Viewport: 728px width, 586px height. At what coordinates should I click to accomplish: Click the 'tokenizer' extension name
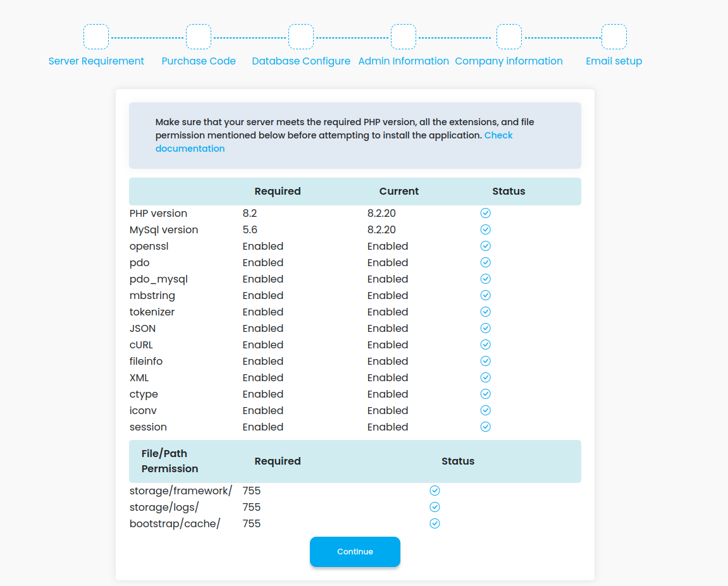[x=152, y=312]
